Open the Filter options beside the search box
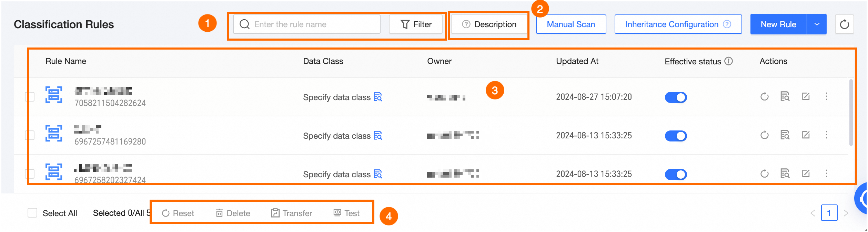The image size is (868, 232). coord(416,24)
